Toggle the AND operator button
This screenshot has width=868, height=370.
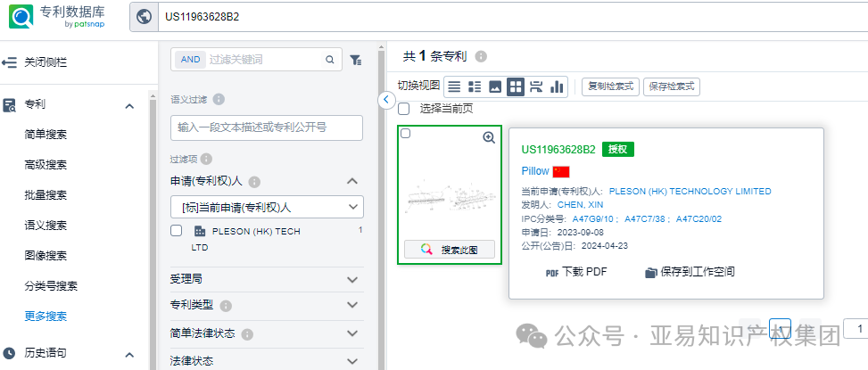pyautogui.click(x=190, y=60)
